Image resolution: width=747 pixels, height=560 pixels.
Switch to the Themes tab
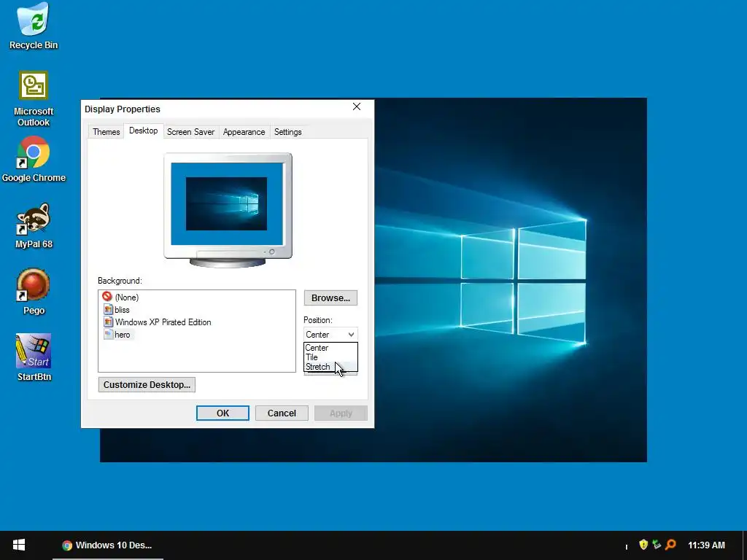(107, 132)
